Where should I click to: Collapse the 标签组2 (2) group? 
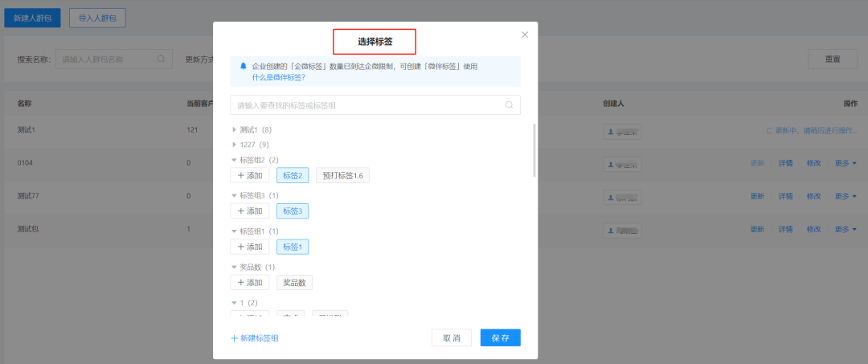(234, 160)
